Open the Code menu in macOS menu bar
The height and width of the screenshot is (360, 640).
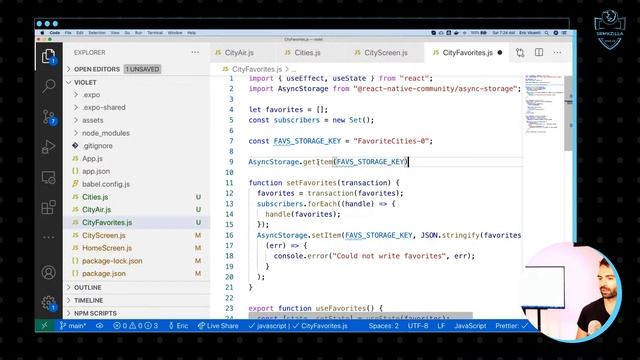[55, 33]
